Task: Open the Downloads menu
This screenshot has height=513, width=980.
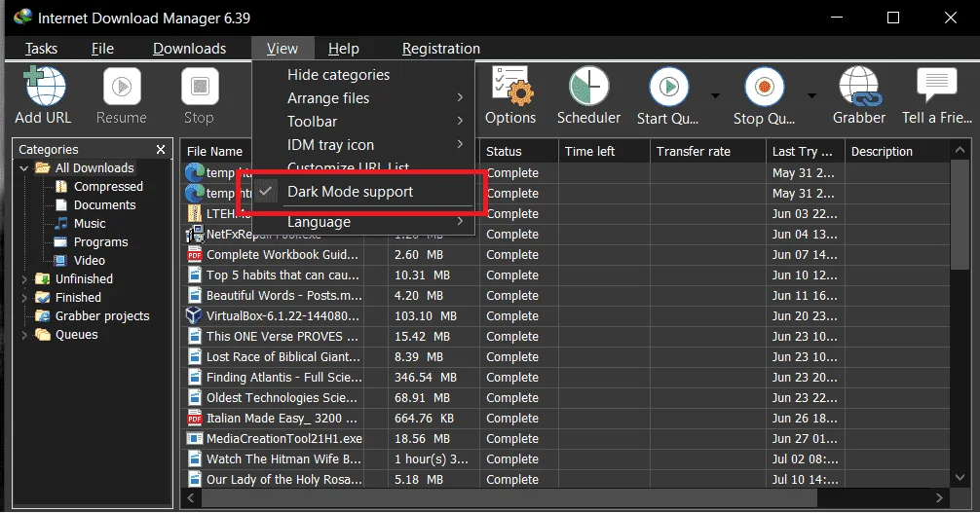Action: coord(189,49)
